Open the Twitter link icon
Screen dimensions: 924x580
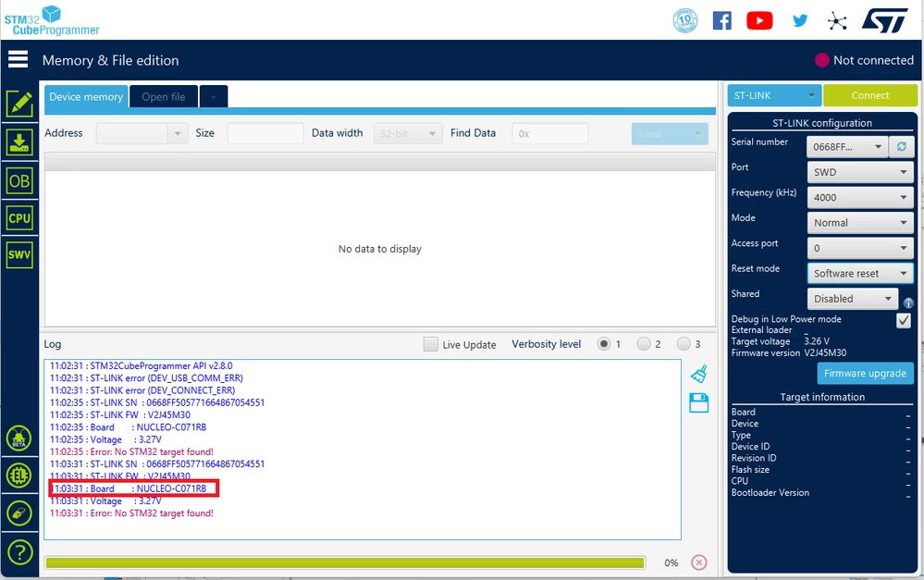point(800,21)
